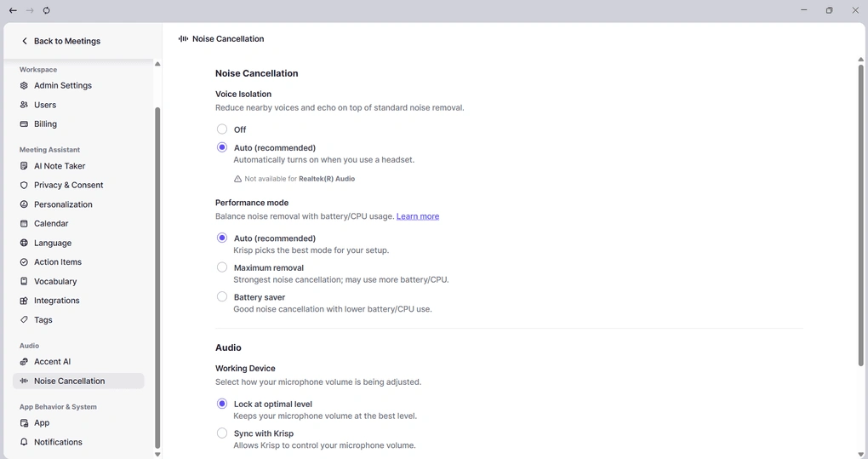Image resolution: width=868 pixels, height=459 pixels.
Task: Click the 'Working Device' heading text
Action: click(x=245, y=368)
